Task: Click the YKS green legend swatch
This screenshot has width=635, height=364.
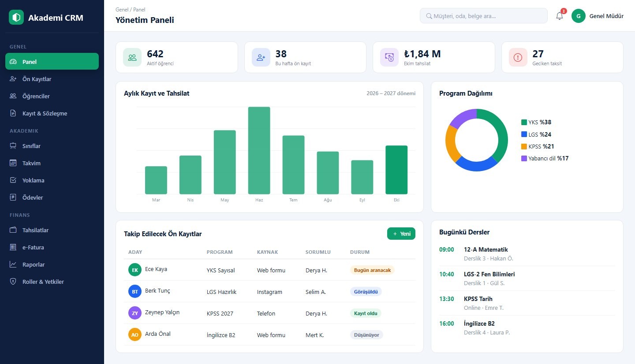Action: 524,123
